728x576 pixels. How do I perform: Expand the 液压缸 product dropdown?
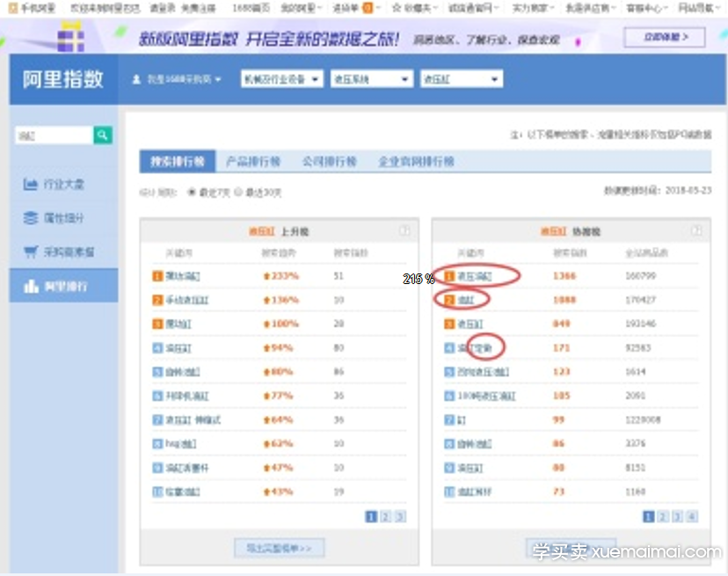[461, 79]
